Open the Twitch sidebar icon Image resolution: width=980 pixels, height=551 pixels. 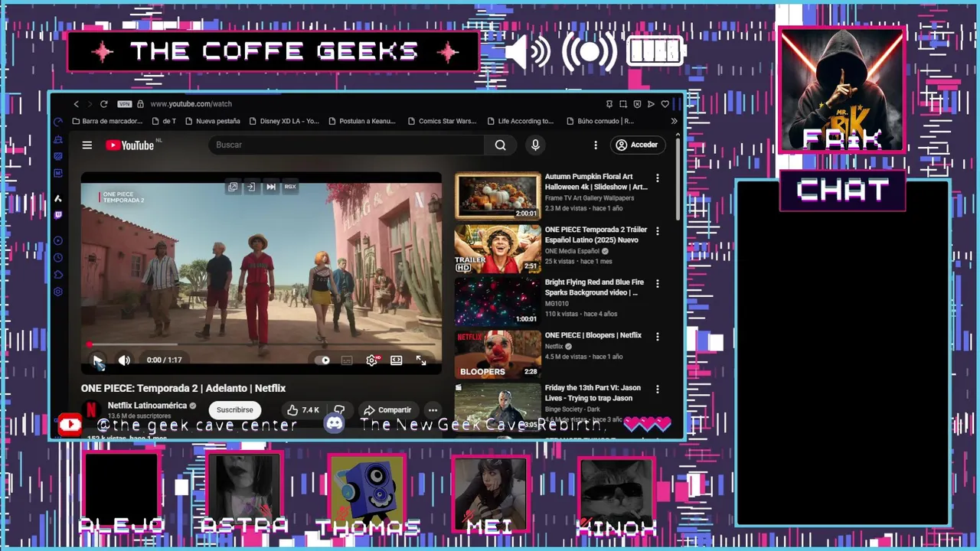(x=57, y=215)
